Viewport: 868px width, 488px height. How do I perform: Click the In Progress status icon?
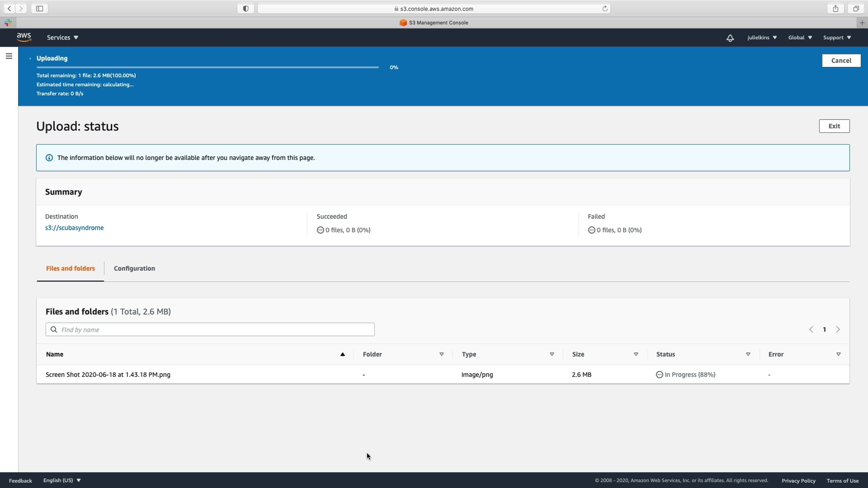click(659, 375)
